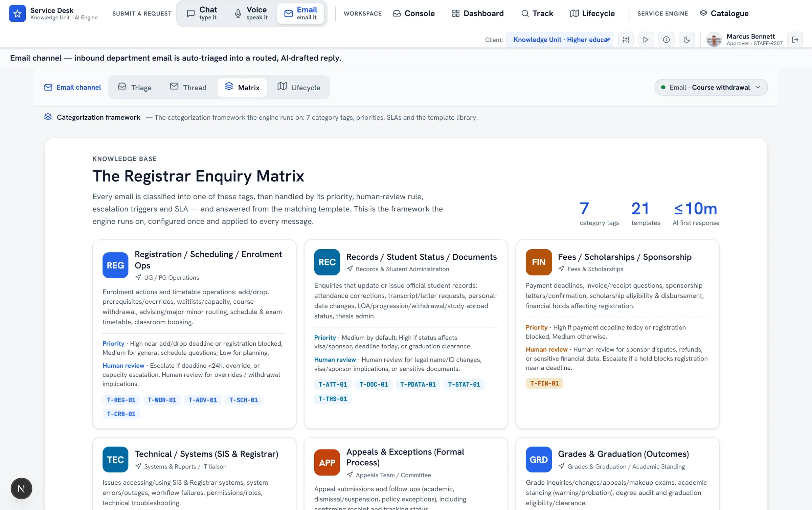The image size is (812, 510).
Task: Open template T-WDR-01
Action: click(162, 400)
